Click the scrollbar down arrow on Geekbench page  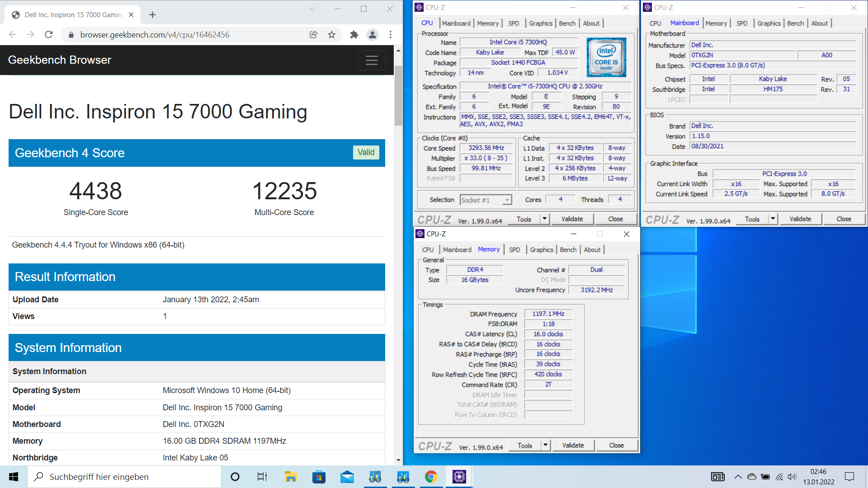click(x=398, y=460)
